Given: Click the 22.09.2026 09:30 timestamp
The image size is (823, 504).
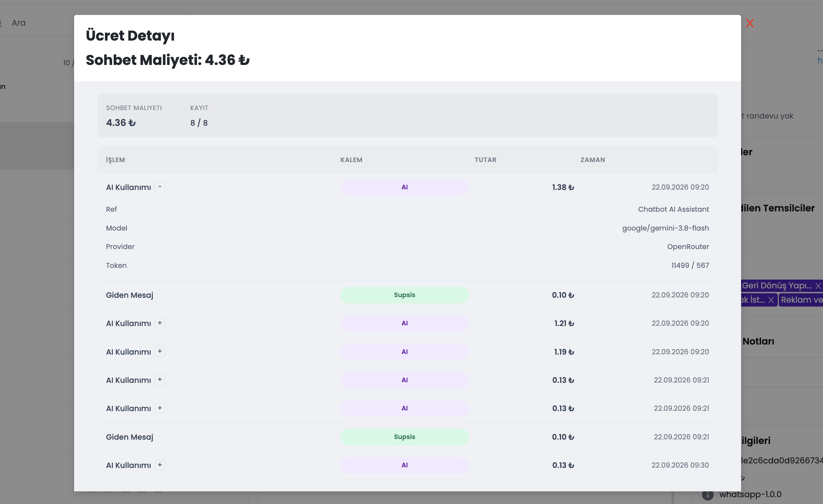Looking at the screenshot, I should 680,465.
